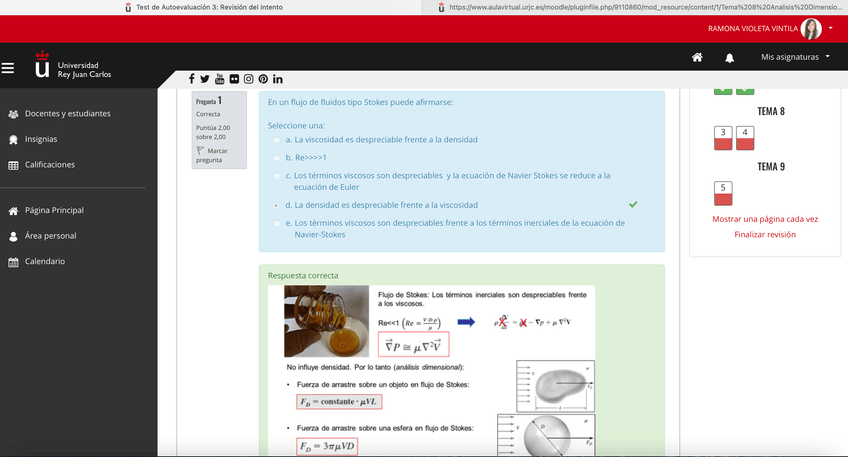Select option e términos inerciales Navier-Stokes

click(x=277, y=223)
